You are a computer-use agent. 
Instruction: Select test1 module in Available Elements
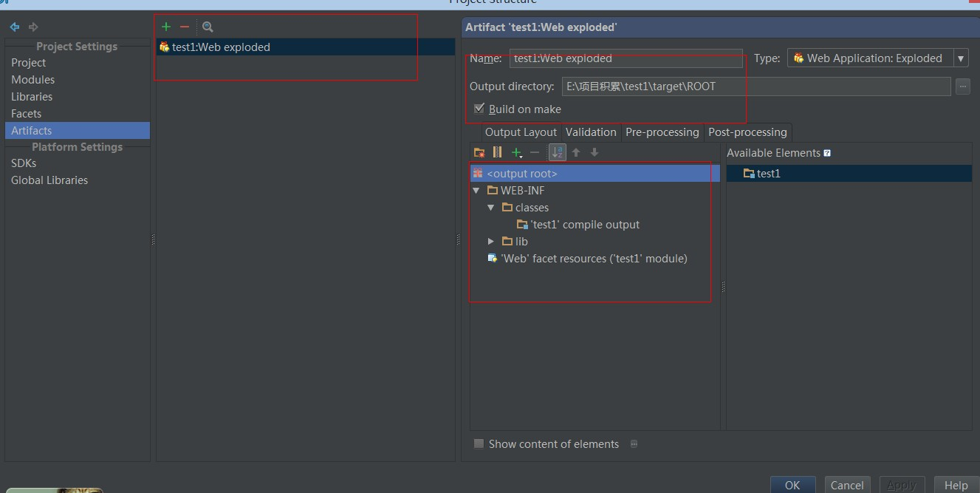coord(849,174)
